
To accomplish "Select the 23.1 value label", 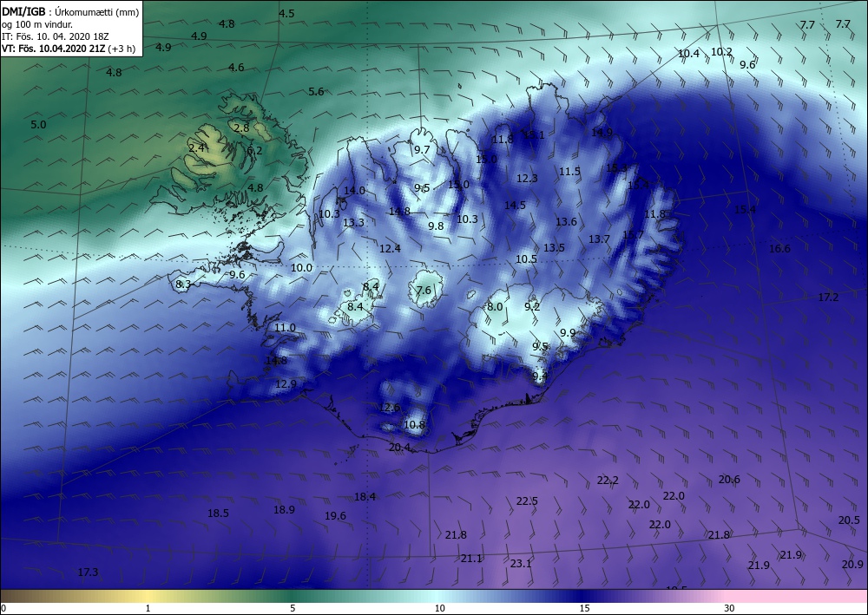I will 521,564.
